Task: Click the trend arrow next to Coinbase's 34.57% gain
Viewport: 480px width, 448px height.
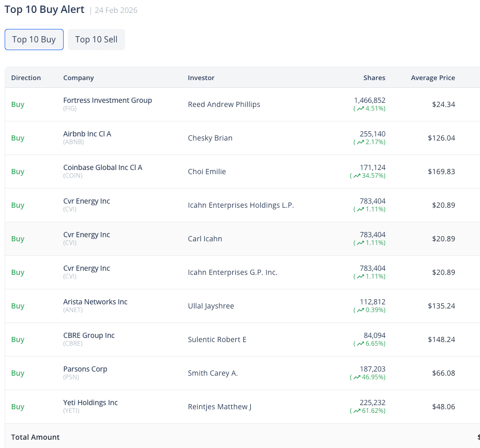Action: pyautogui.click(x=356, y=176)
